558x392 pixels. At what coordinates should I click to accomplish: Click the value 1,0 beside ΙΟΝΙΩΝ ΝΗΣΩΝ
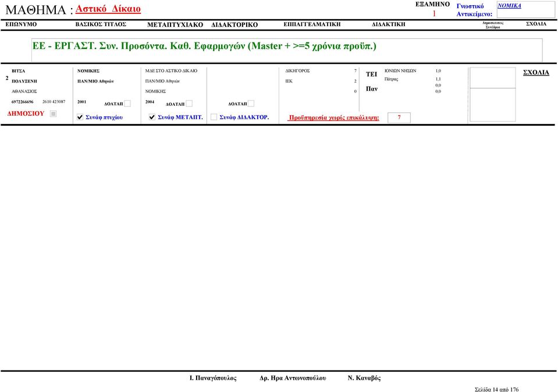click(x=438, y=71)
